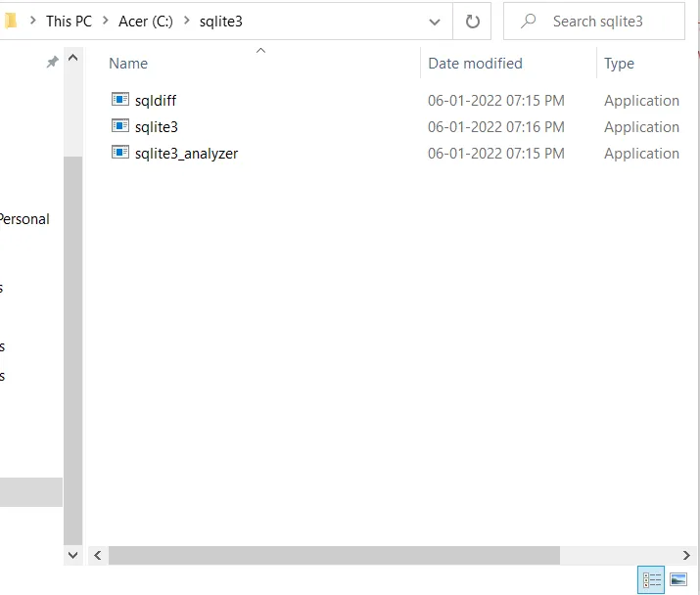Viewport: 700px width, 595px height.
Task: Sort files by Type column header
Action: coord(619,64)
